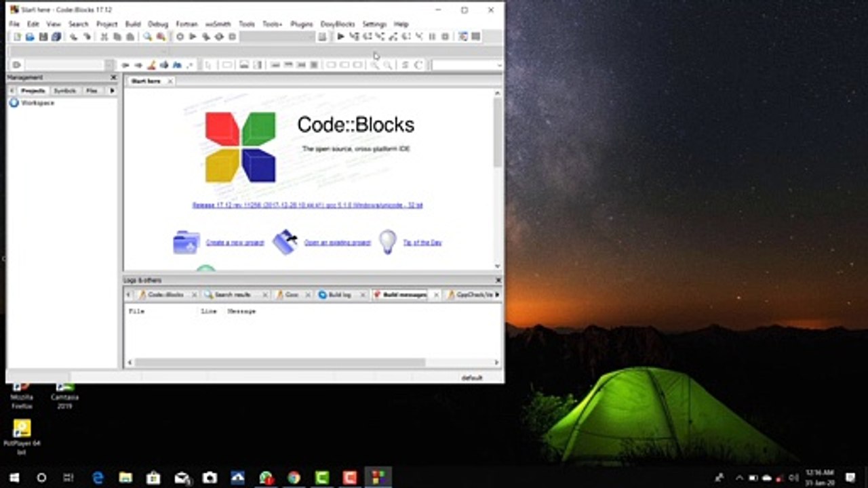Open the Build menu
The width and height of the screenshot is (868, 488).
pyautogui.click(x=133, y=24)
